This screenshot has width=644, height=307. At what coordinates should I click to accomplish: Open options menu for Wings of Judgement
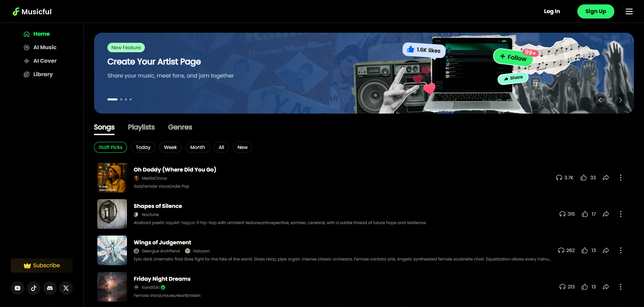click(621, 250)
